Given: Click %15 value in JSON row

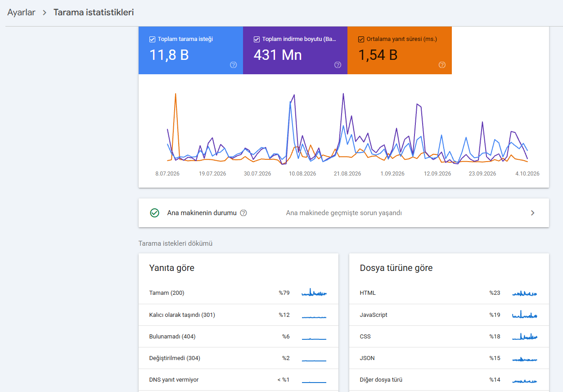Looking at the screenshot, I should click(x=495, y=358).
